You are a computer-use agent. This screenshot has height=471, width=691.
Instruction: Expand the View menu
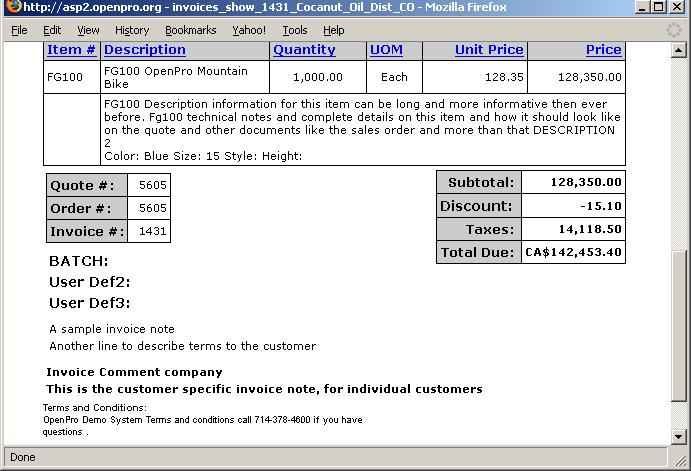click(88, 30)
